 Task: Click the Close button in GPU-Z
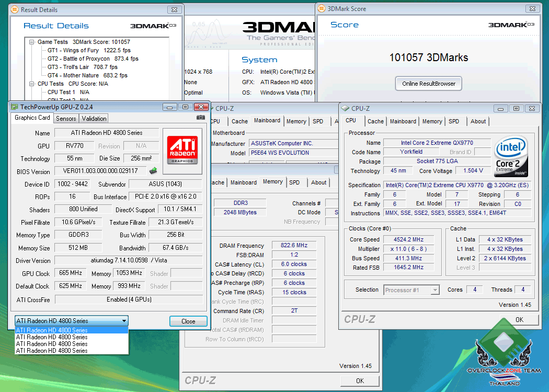click(188, 321)
